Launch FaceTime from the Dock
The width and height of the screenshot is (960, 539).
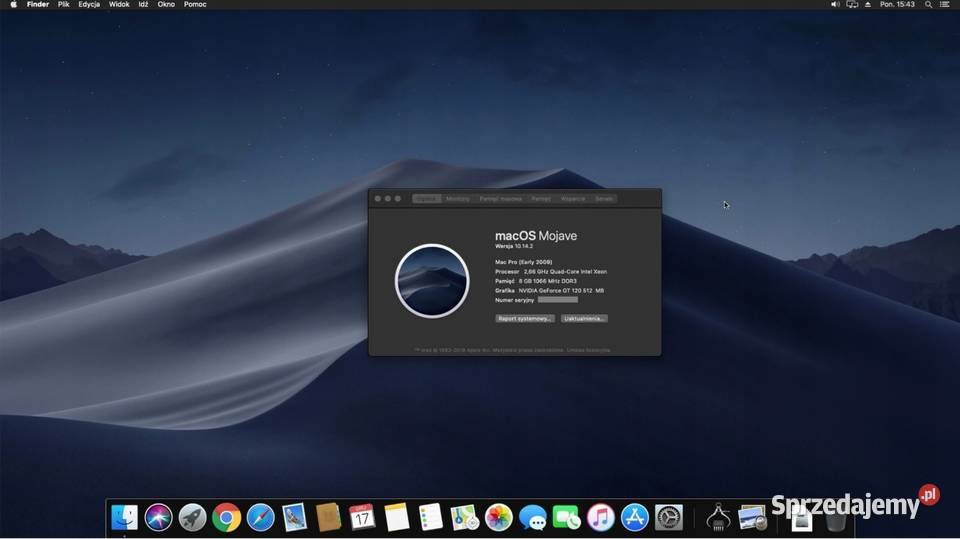coord(566,518)
